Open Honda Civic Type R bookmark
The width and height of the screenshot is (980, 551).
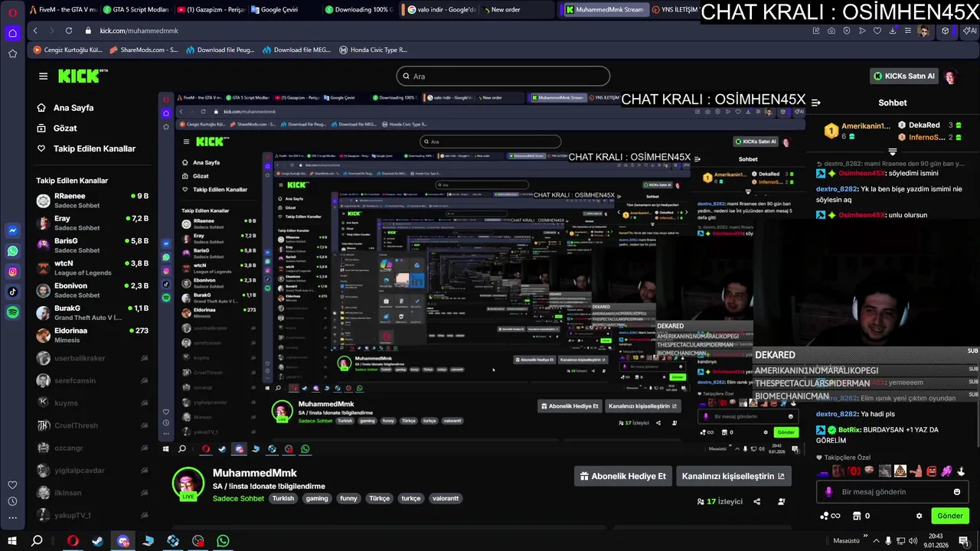373,50
